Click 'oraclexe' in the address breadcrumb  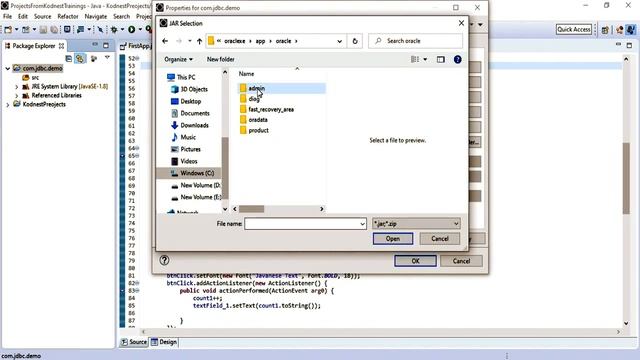235,41
